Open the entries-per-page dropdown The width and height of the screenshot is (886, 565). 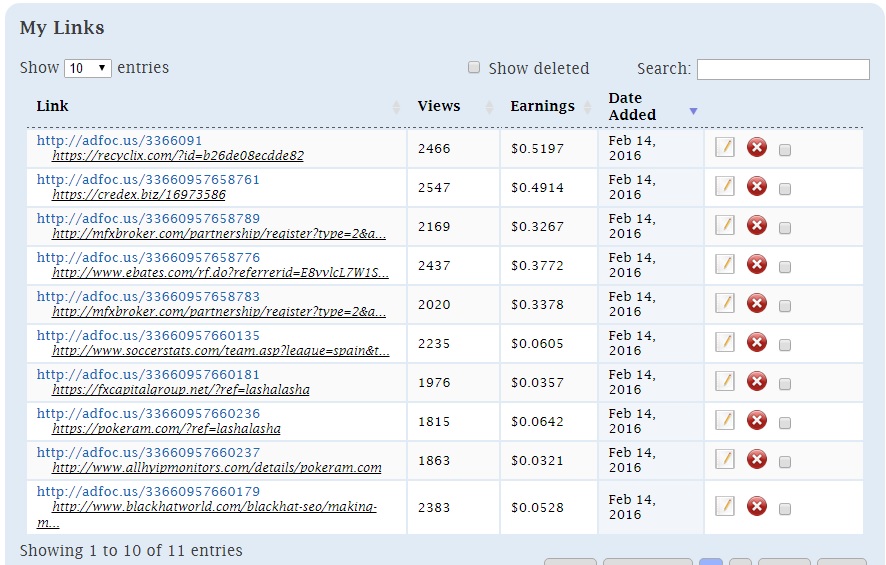(x=88, y=68)
